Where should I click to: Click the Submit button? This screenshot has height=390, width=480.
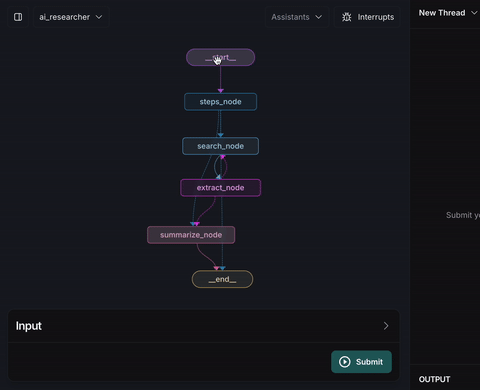pyautogui.click(x=361, y=362)
